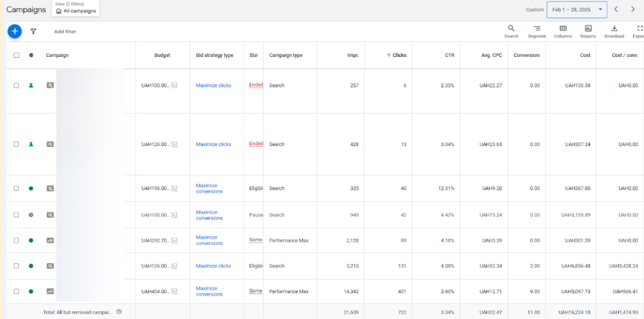Select the checkbox for the UAH367.85 cost row
Viewport: 644px width, 319px height.
coord(16,188)
